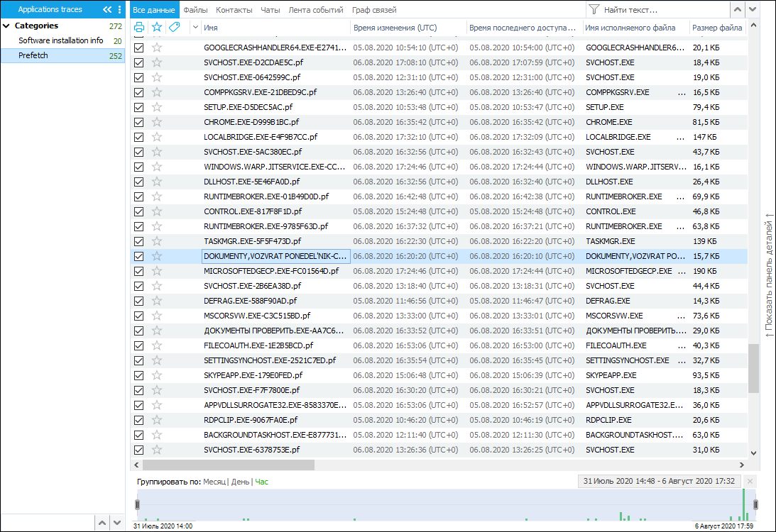Click the down arrow at bottom of left panel
Viewport: 776px width, 532px height.
coord(117,522)
